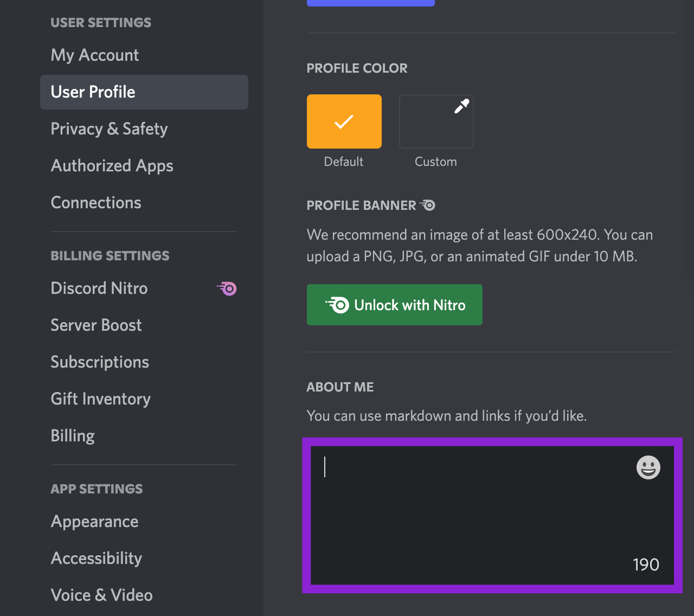Click the checkmark on Default color swatch
694x616 pixels.
tap(344, 121)
